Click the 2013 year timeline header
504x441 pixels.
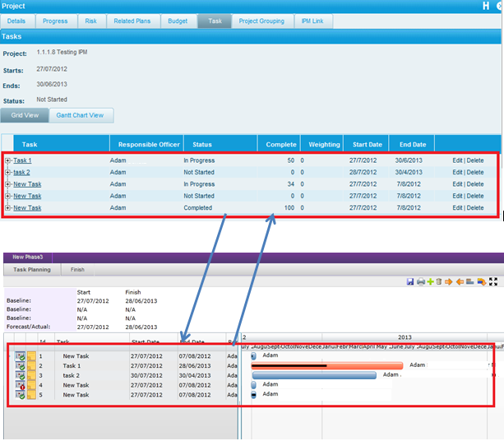405,337
